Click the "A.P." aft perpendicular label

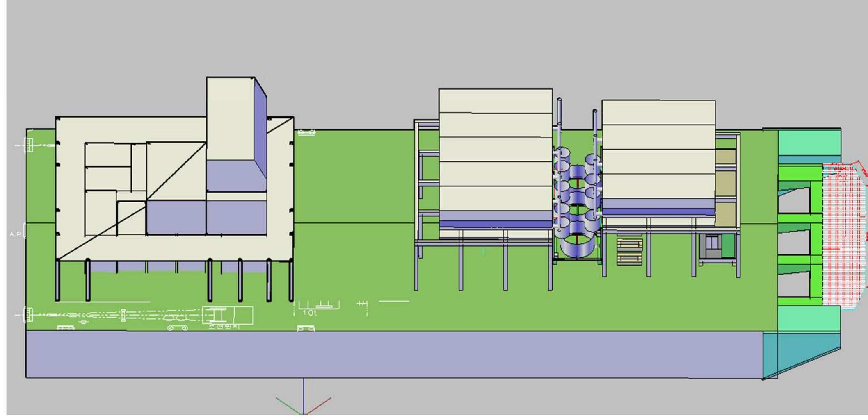[15, 234]
